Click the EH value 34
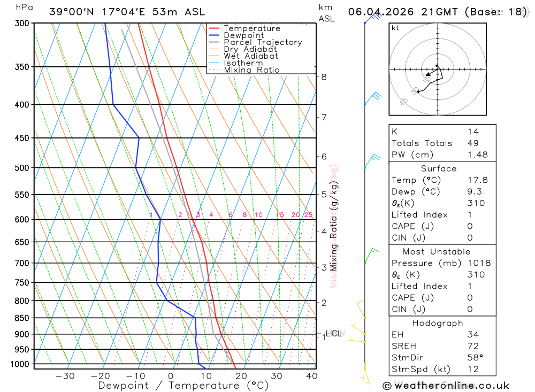Screen dimensions: 535x392 tap(473, 334)
